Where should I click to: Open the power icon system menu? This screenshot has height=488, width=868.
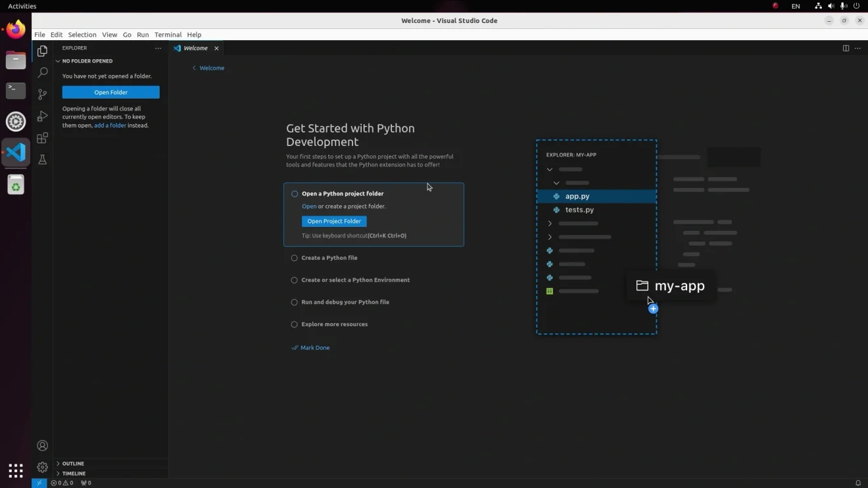[856, 6]
